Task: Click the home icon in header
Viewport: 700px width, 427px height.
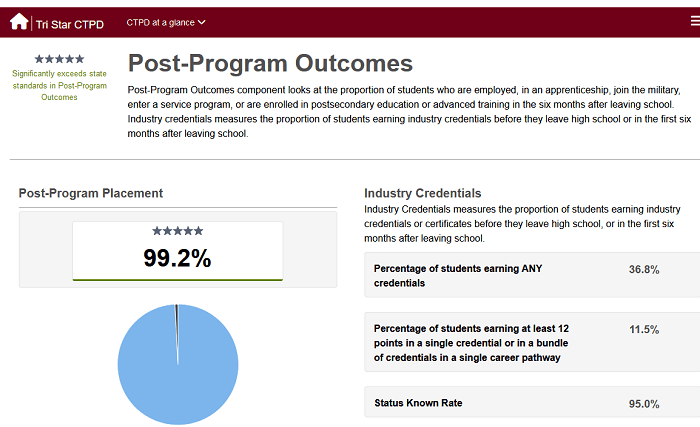Action: 18,21
